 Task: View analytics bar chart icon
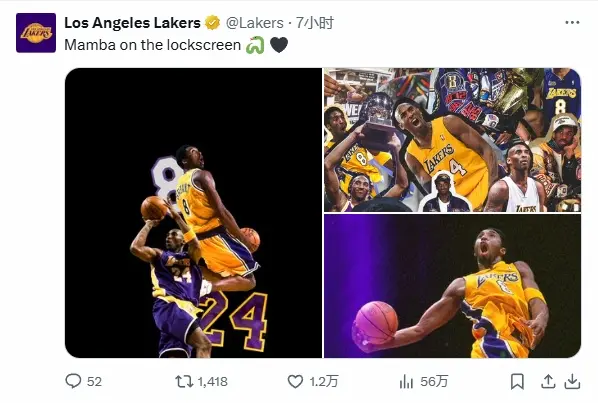pos(406,381)
